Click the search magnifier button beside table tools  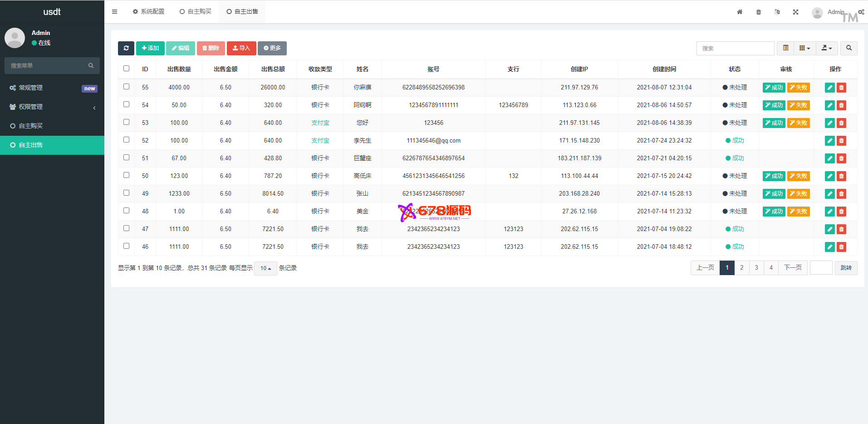click(848, 48)
